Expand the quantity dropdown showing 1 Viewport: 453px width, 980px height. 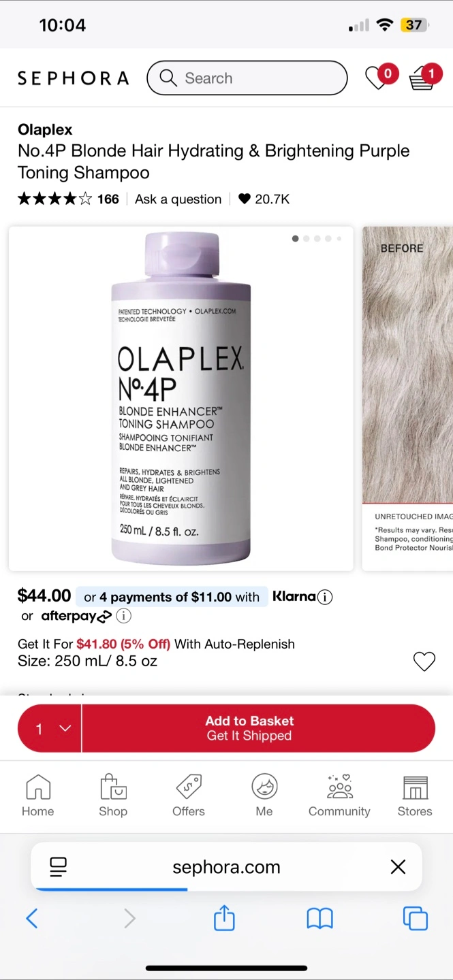pos(50,729)
